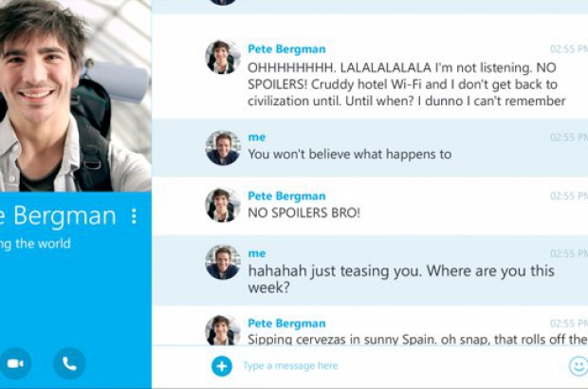Open Pete Bergman's large profile photo

75,96
